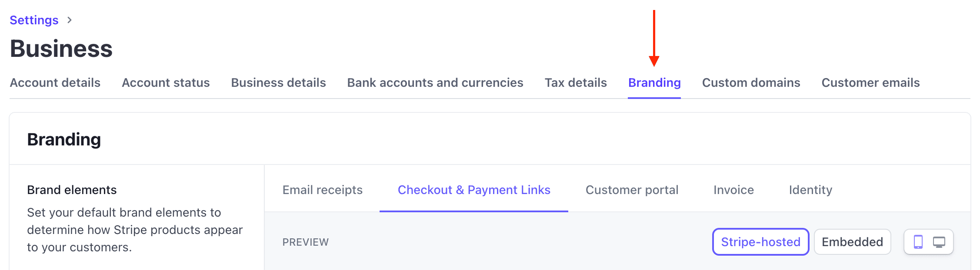
Task: Click the Branding tab
Action: tap(654, 82)
